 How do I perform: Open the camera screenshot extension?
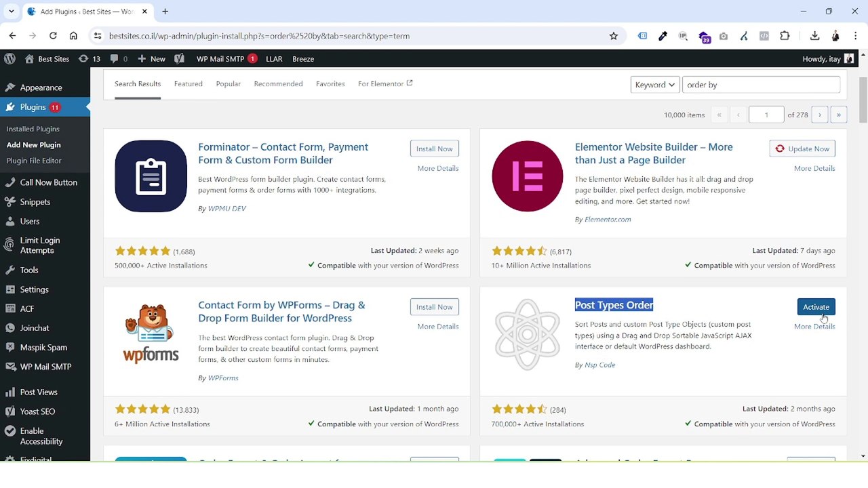pyautogui.click(x=724, y=36)
